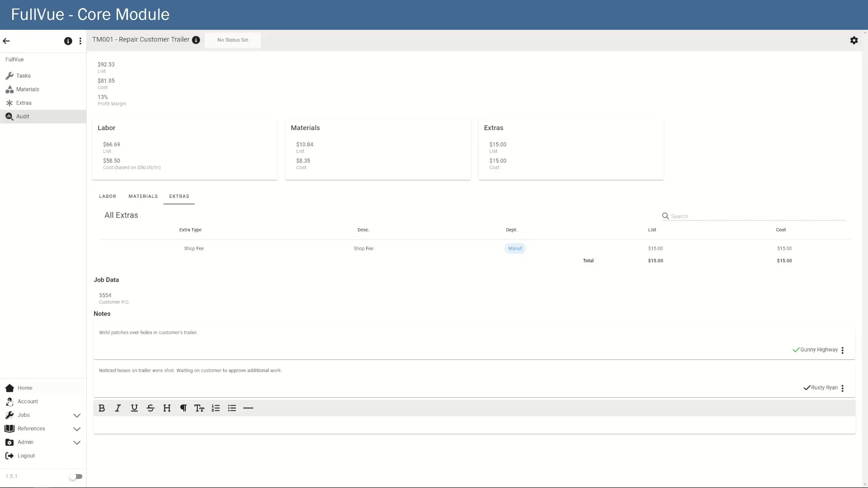Click the text size icon in editor

[199, 408]
